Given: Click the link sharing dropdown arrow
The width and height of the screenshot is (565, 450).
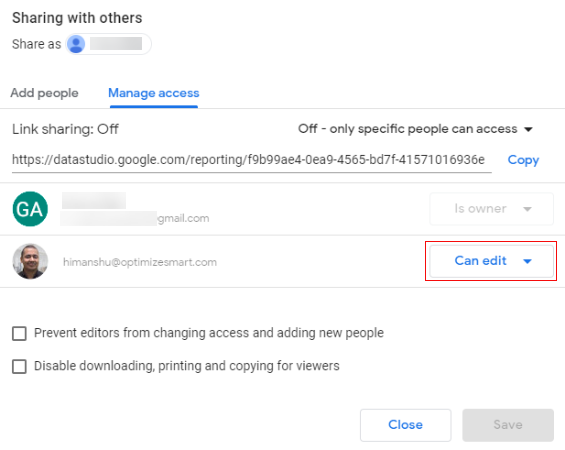Looking at the screenshot, I should 528,129.
